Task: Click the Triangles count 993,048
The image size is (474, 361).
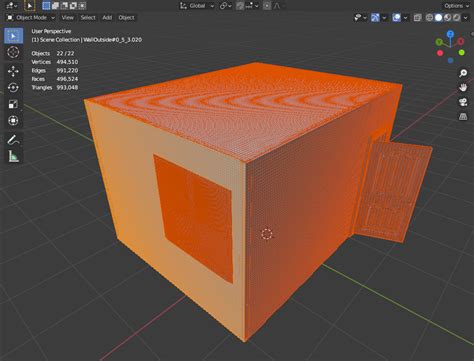Action: point(67,87)
